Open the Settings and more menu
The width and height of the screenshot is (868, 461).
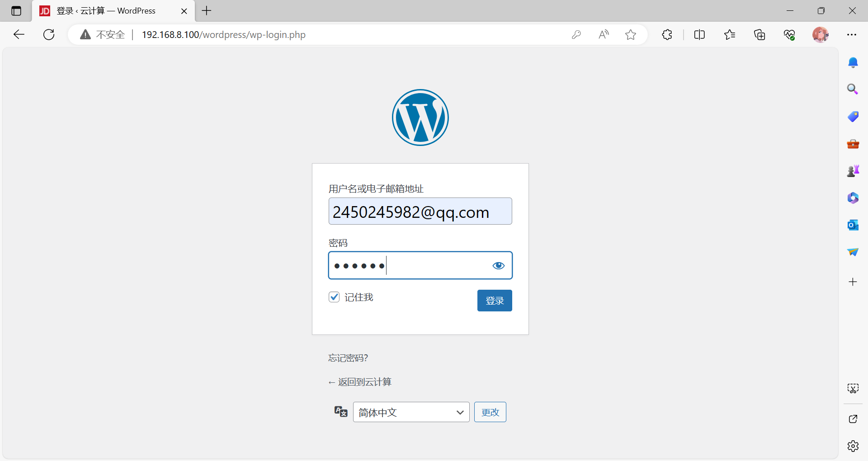click(852, 34)
